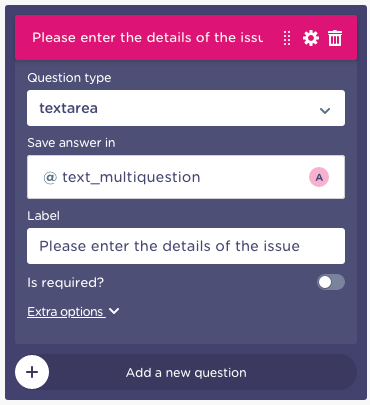This screenshot has height=405, width=370.
Task: Select the text_multiquestion variable field
Action: pyautogui.click(x=186, y=177)
